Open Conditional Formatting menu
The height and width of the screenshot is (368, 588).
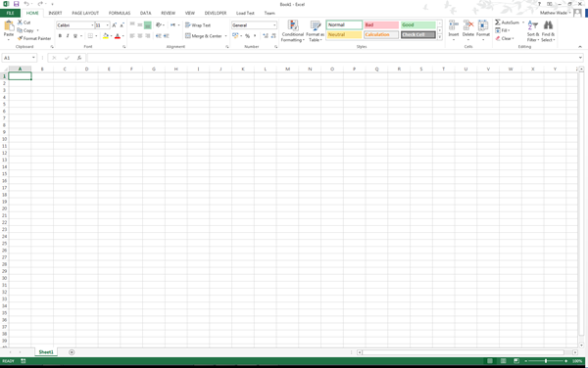click(292, 31)
